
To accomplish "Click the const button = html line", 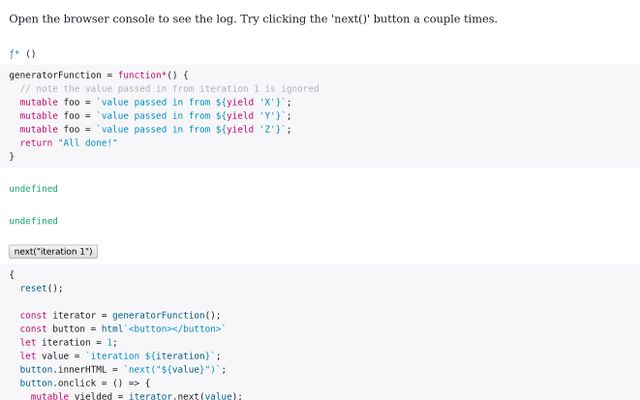I will pyautogui.click(x=123, y=329).
